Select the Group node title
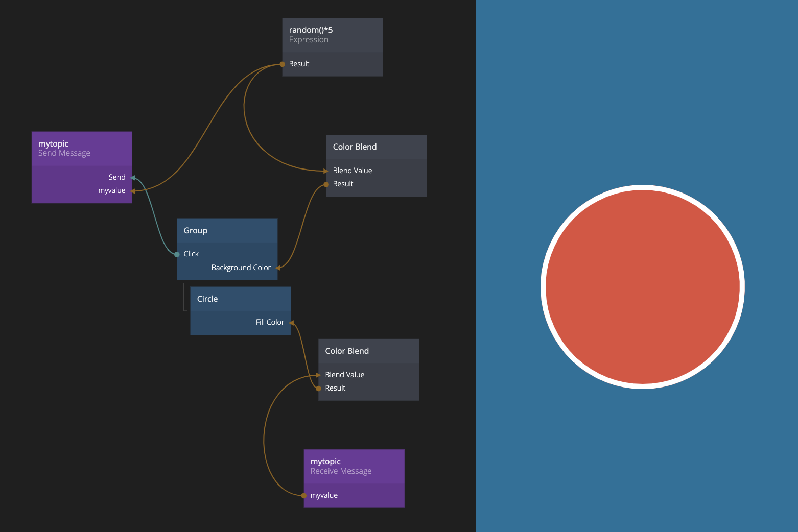The image size is (798, 532). click(x=227, y=231)
